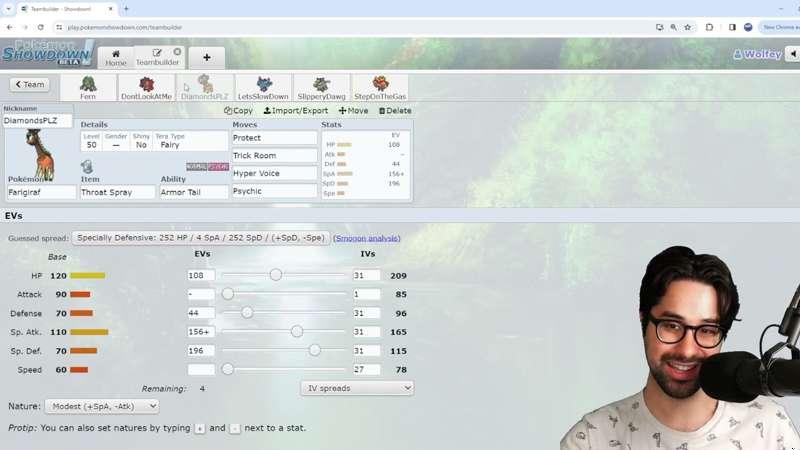Open a new Showdown tab with plus

click(x=207, y=58)
